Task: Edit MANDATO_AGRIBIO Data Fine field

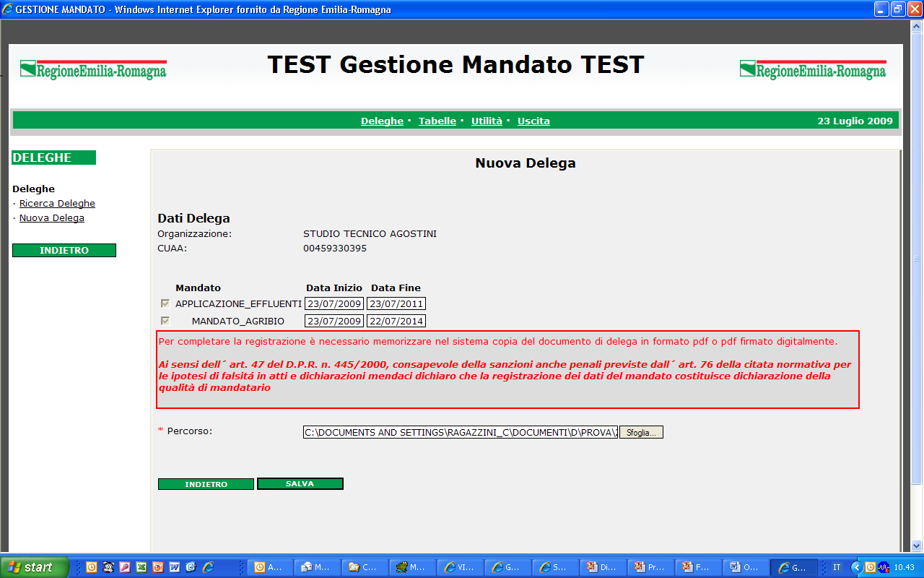Action: [396, 321]
